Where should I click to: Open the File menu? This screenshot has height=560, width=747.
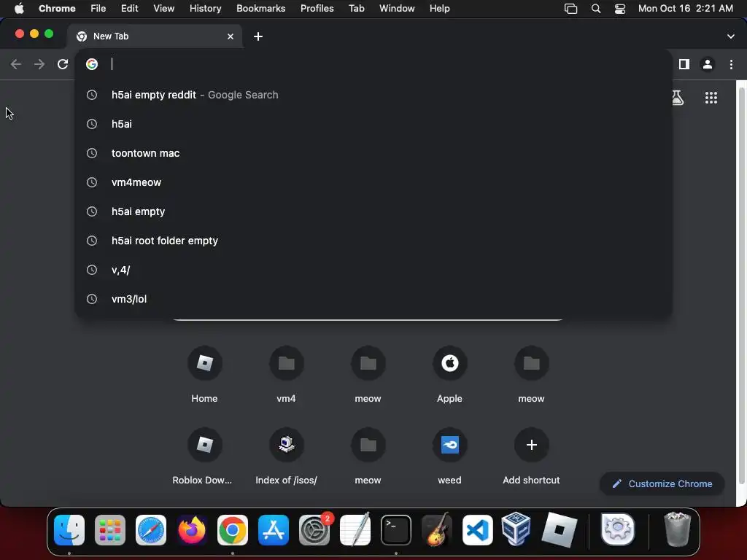pyautogui.click(x=98, y=9)
